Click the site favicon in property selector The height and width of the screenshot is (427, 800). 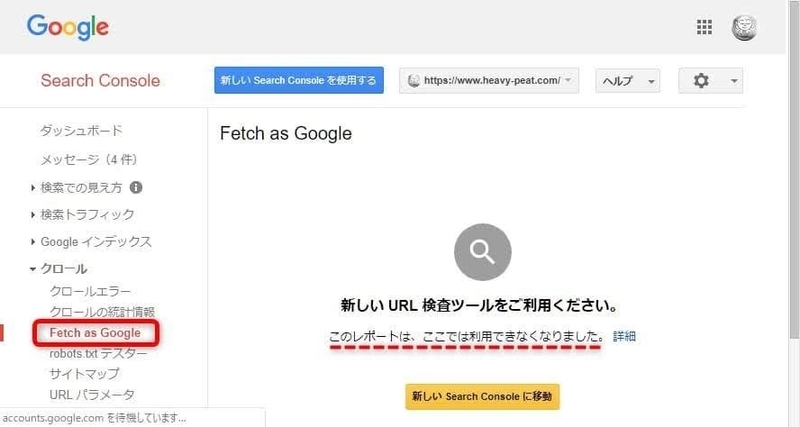coord(414,81)
